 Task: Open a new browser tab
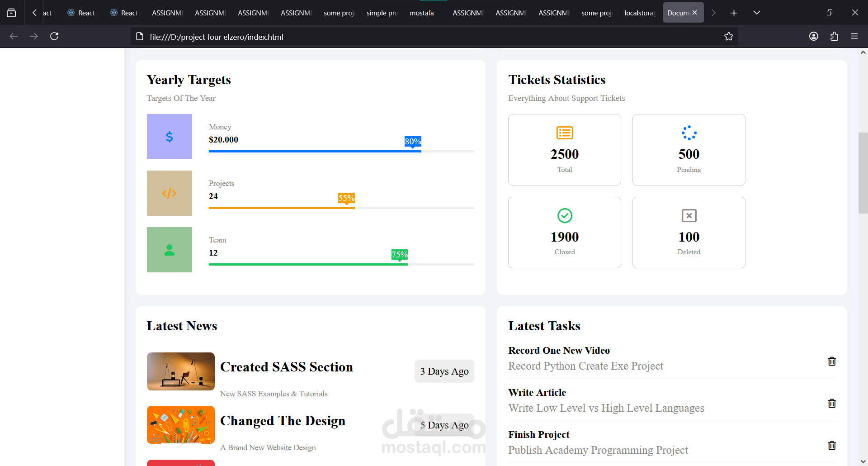pyautogui.click(x=734, y=13)
